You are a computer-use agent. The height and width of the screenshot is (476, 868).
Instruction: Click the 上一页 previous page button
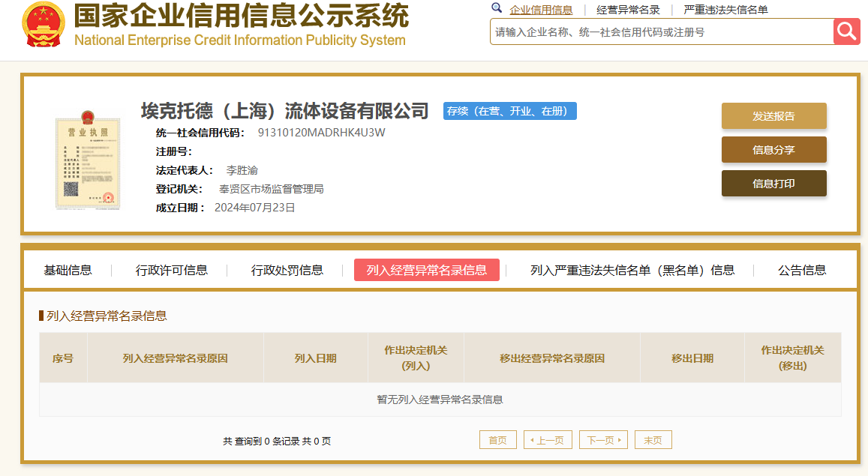pyautogui.click(x=548, y=440)
